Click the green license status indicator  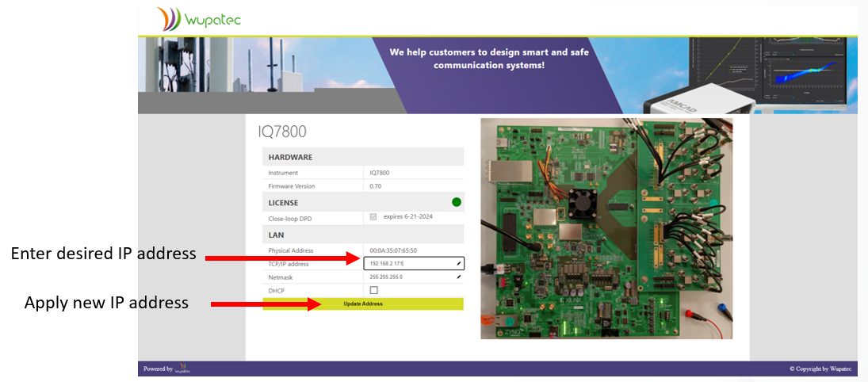456,202
